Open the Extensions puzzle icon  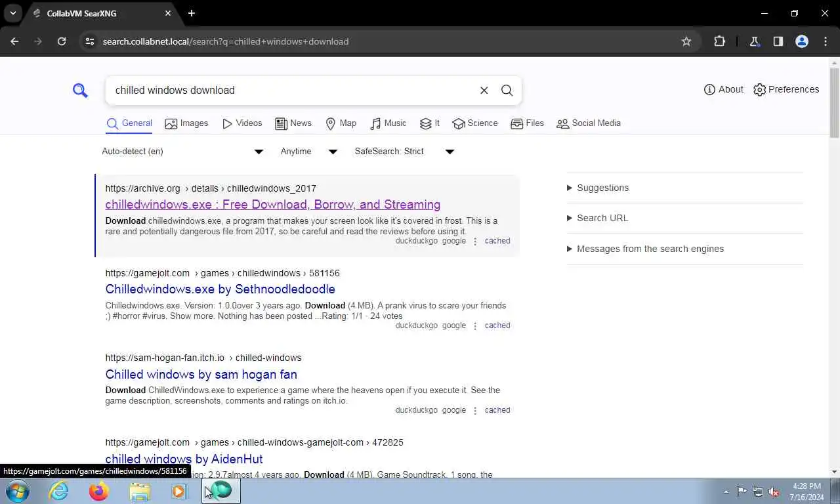[719, 41]
